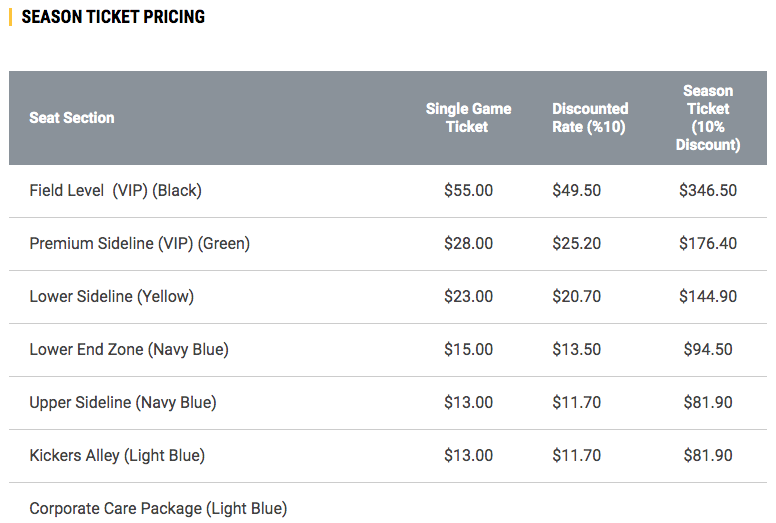Screen dimensions: 776x523
Task: Select the $25.20 discounted rate cell
Action: point(577,243)
